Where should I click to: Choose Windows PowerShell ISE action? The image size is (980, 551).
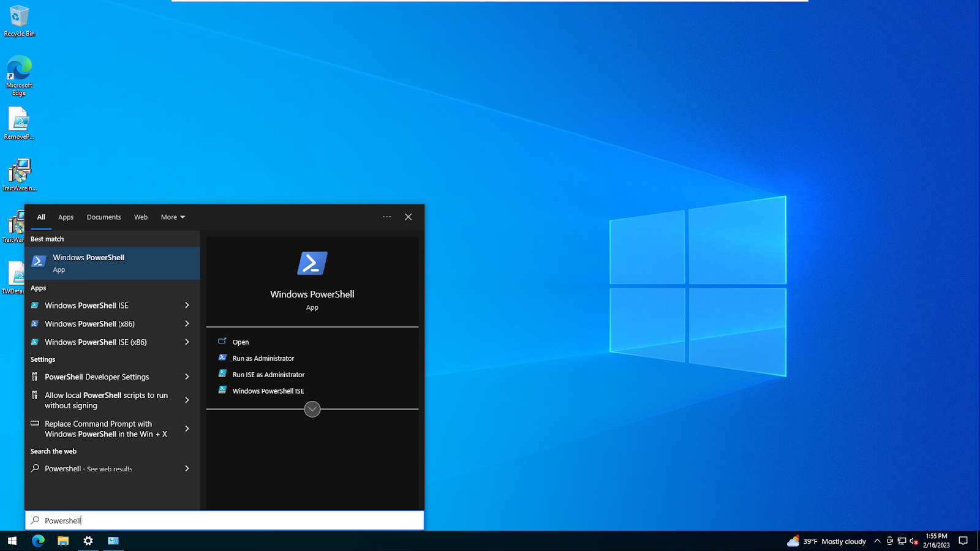pyautogui.click(x=268, y=391)
